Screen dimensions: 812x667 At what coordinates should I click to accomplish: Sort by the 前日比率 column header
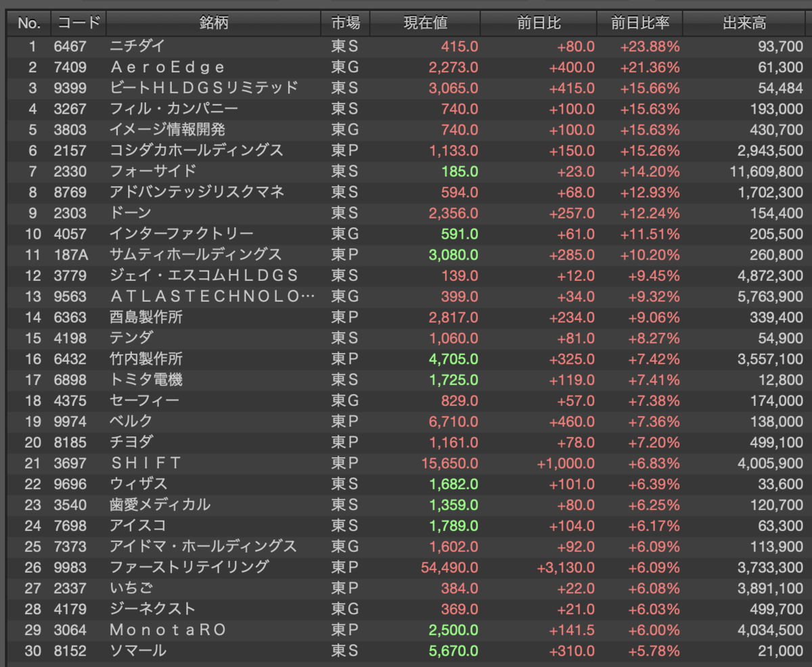point(640,23)
